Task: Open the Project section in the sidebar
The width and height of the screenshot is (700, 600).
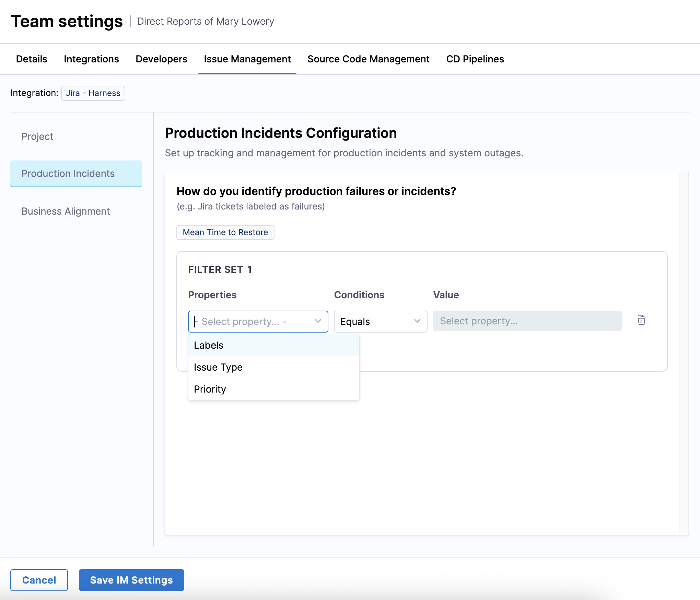Action: click(37, 136)
